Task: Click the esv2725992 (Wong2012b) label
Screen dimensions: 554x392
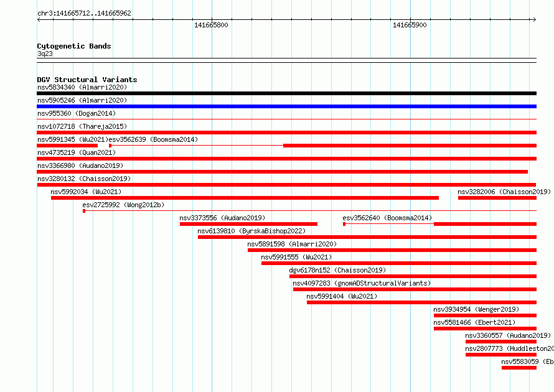Action: [123, 205]
